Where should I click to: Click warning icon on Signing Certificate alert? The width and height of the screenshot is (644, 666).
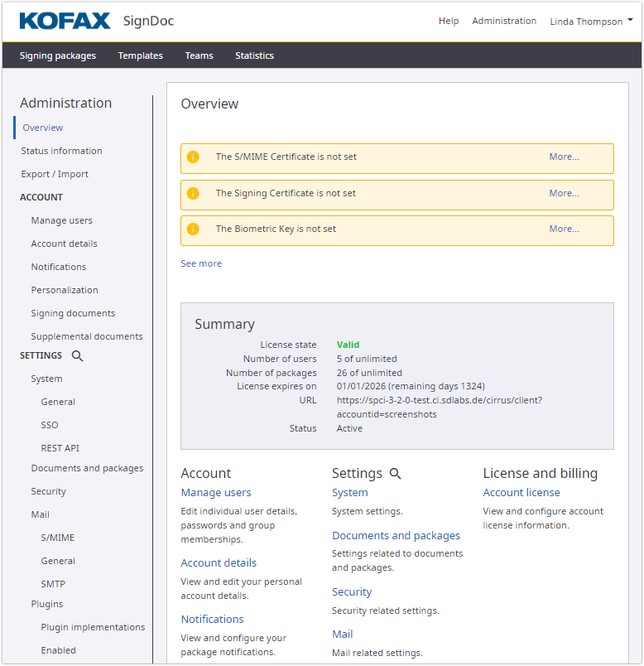[x=193, y=194]
